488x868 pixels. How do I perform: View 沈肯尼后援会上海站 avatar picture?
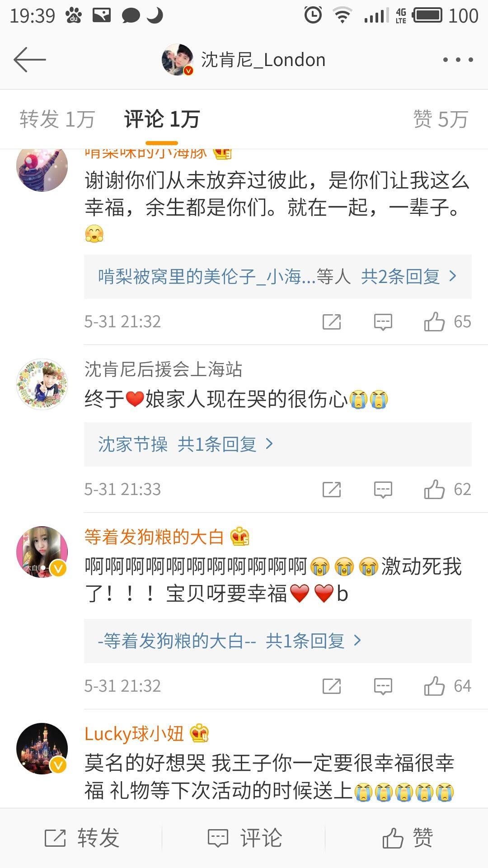[42, 384]
